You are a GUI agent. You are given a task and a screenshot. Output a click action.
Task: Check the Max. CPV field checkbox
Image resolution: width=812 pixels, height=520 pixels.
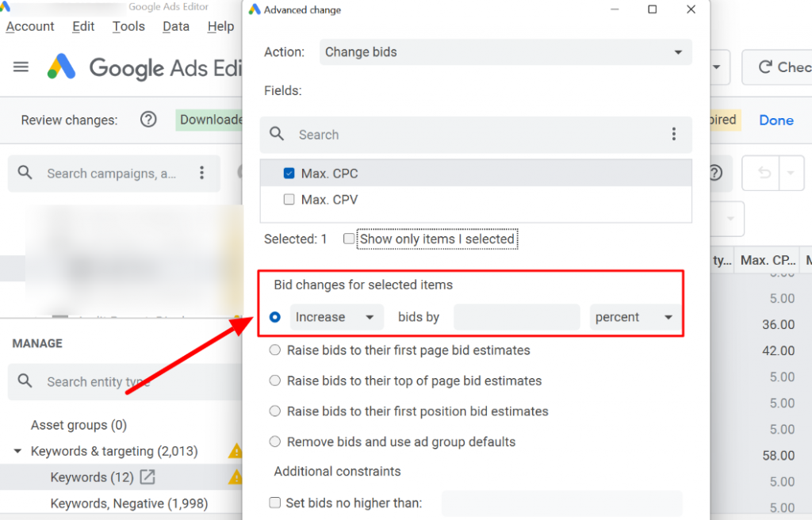289,199
